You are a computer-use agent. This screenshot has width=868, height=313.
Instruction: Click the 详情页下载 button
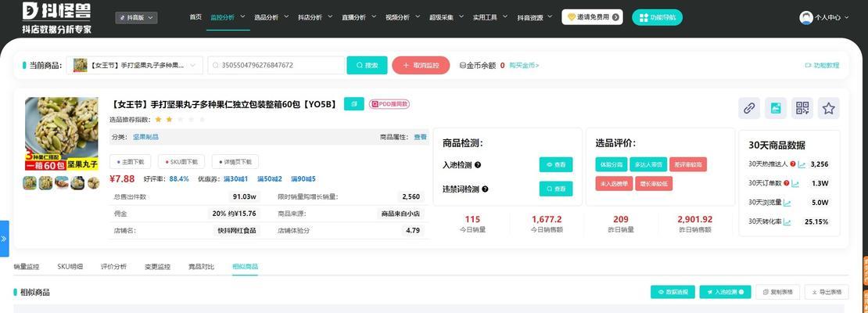tap(235, 162)
